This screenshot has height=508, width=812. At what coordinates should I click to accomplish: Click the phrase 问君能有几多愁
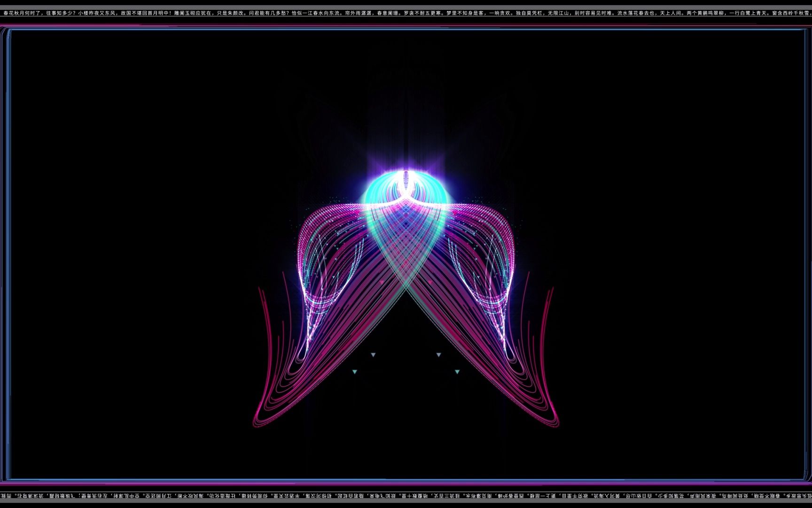click(x=267, y=13)
